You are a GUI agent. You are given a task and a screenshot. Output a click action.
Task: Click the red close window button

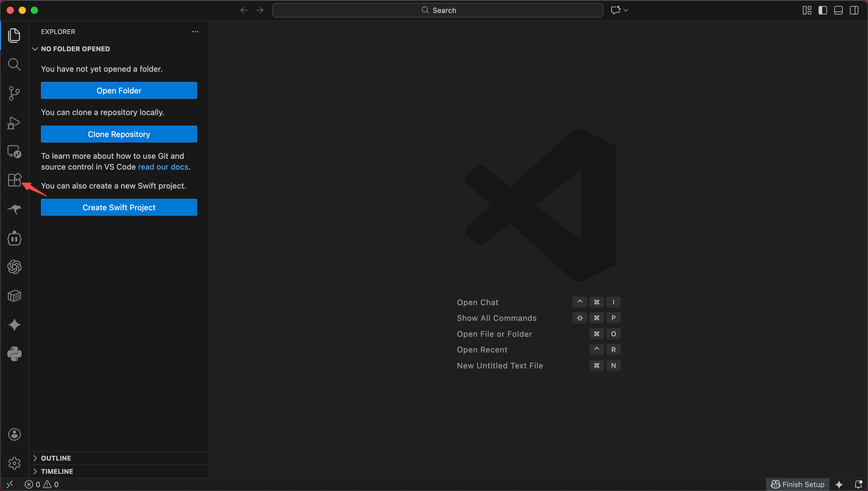coord(10,11)
